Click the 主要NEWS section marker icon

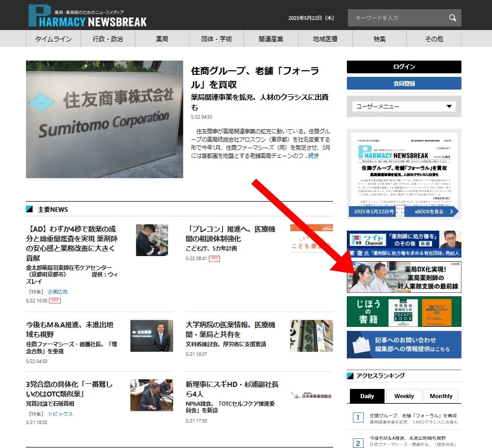(29, 209)
